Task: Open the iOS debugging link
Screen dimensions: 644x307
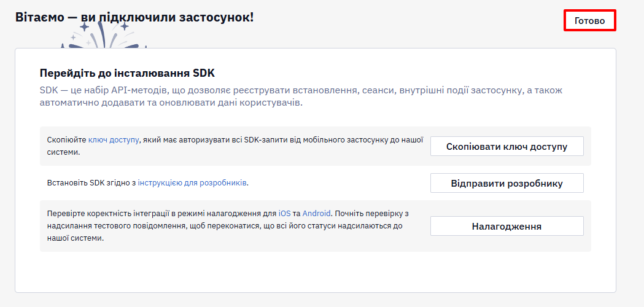Action: click(285, 213)
